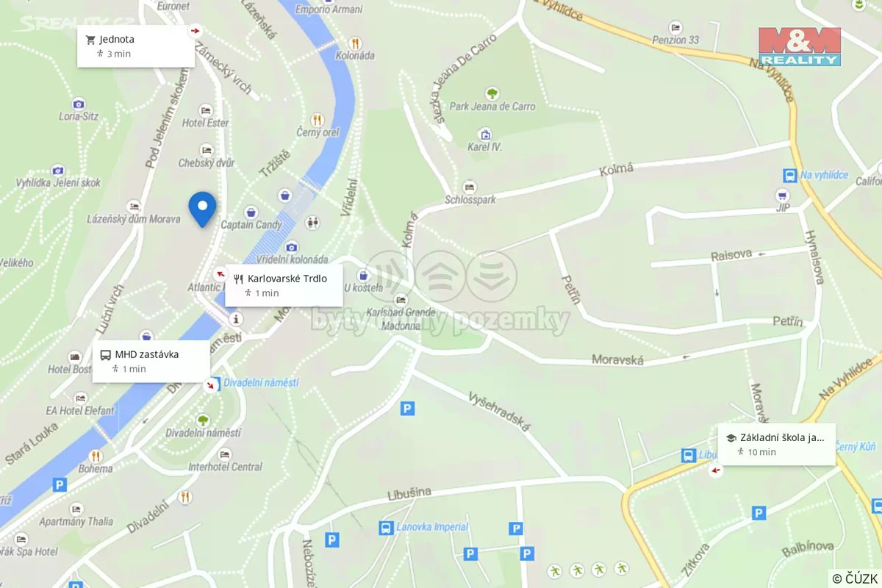Click the parking icon near Vyšehradská
The image size is (882, 588).
coord(407,408)
